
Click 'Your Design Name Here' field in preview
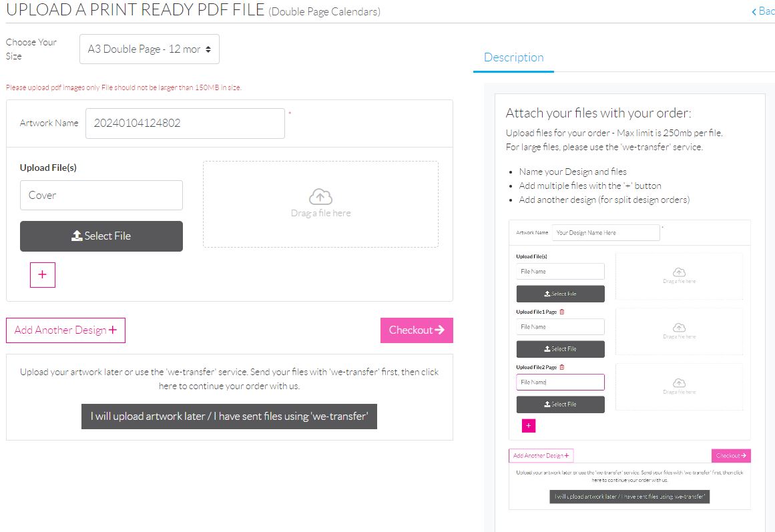point(605,233)
